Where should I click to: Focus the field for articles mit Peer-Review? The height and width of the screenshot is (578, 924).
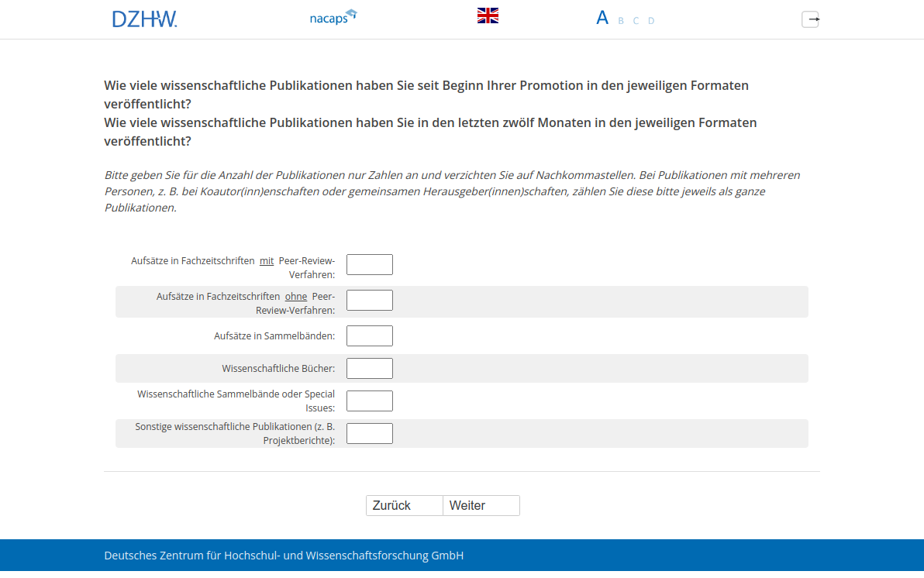(370, 264)
